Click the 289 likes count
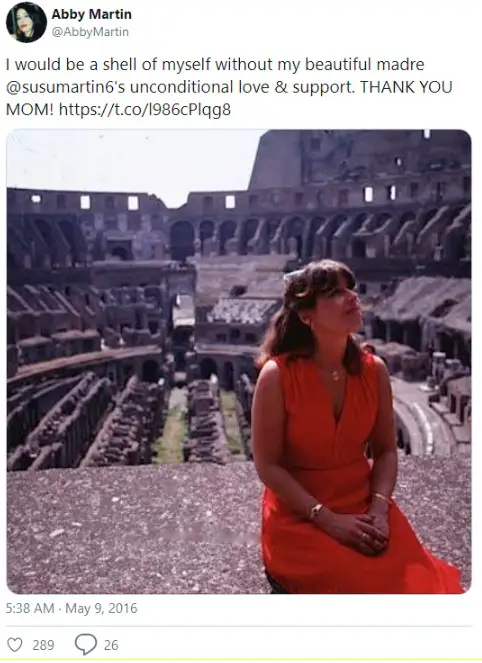The image size is (482, 663). (x=44, y=645)
